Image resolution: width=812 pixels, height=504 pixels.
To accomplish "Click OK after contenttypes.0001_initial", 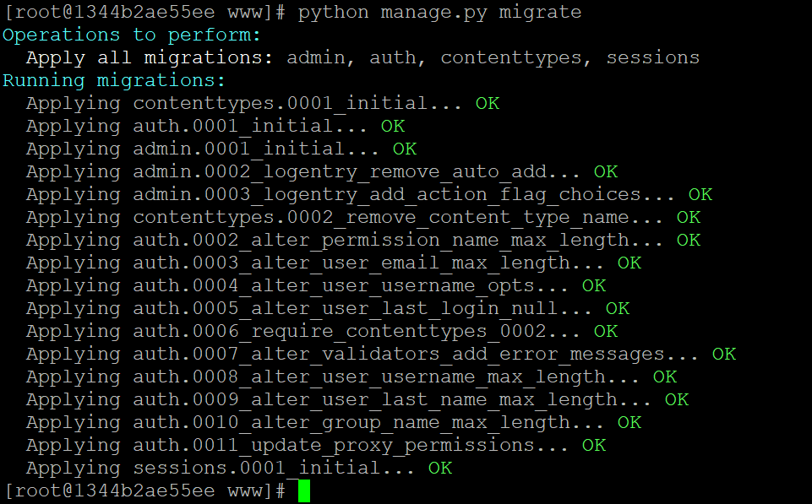I will click(x=488, y=103).
